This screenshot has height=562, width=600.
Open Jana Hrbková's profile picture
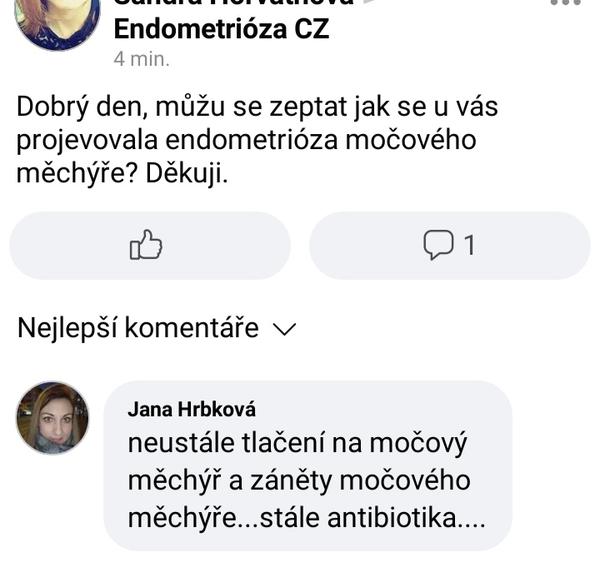[x=52, y=417]
